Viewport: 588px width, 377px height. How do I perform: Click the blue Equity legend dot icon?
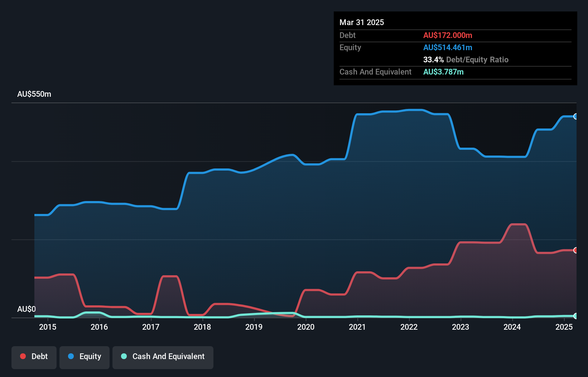71,356
